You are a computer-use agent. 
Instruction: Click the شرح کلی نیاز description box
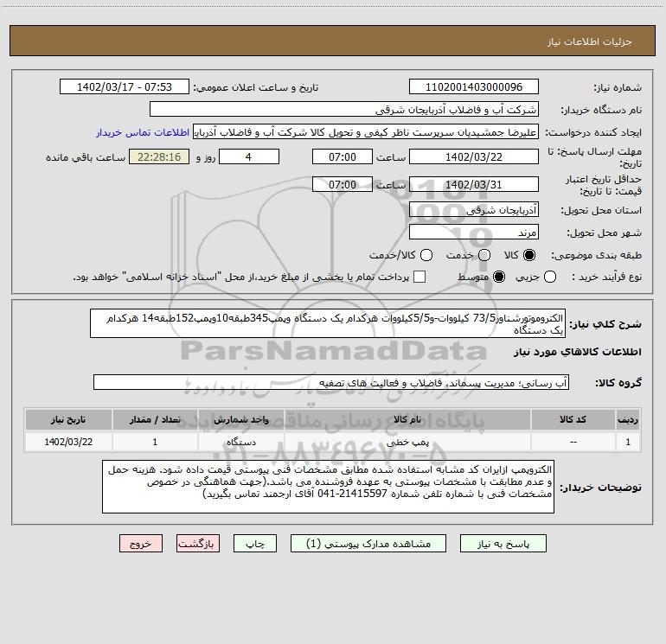tap(328, 324)
